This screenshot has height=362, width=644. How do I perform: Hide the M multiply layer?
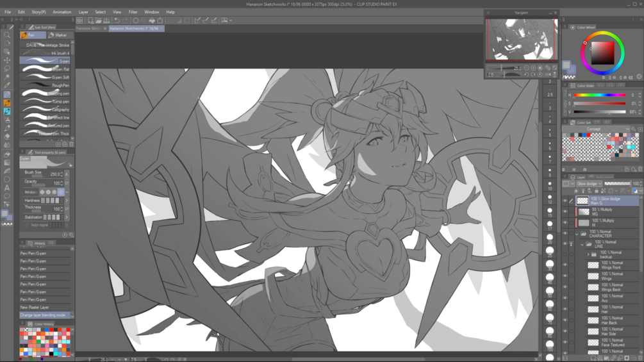pos(565,223)
